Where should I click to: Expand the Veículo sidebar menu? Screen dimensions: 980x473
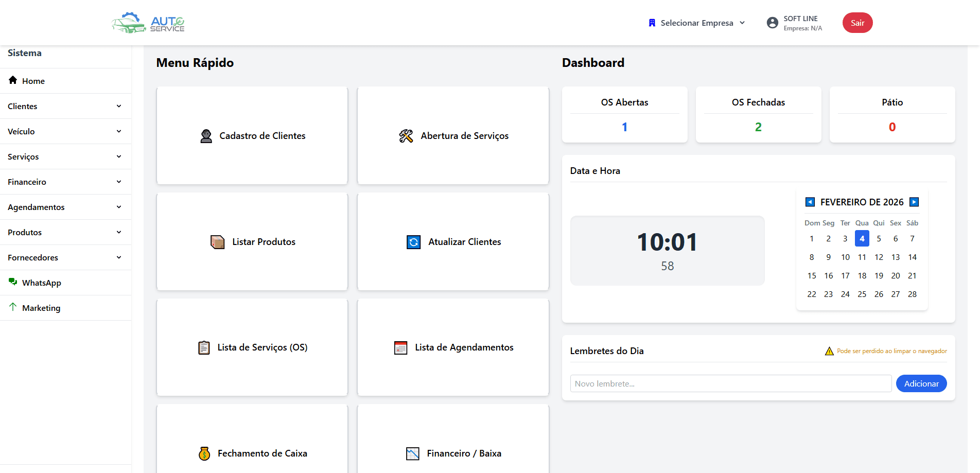(x=65, y=131)
